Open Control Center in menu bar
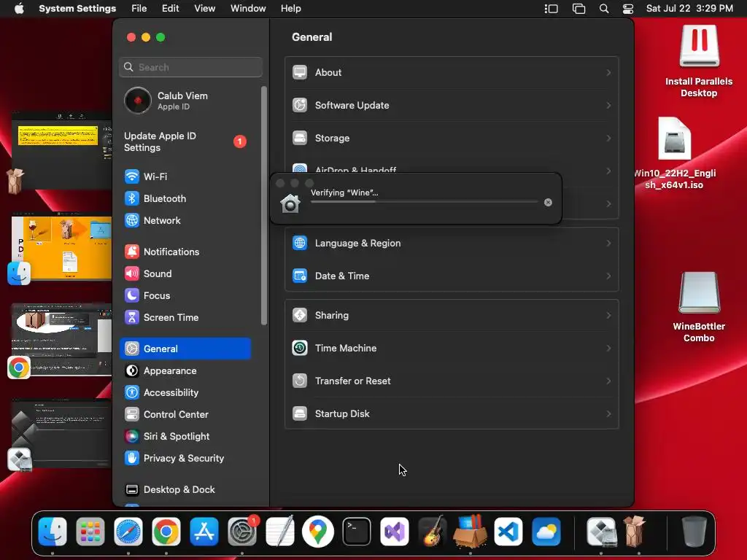 [628, 9]
